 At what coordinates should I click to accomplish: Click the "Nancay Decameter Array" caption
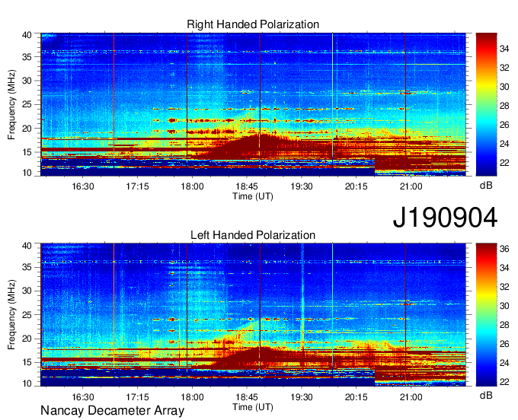(112, 410)
